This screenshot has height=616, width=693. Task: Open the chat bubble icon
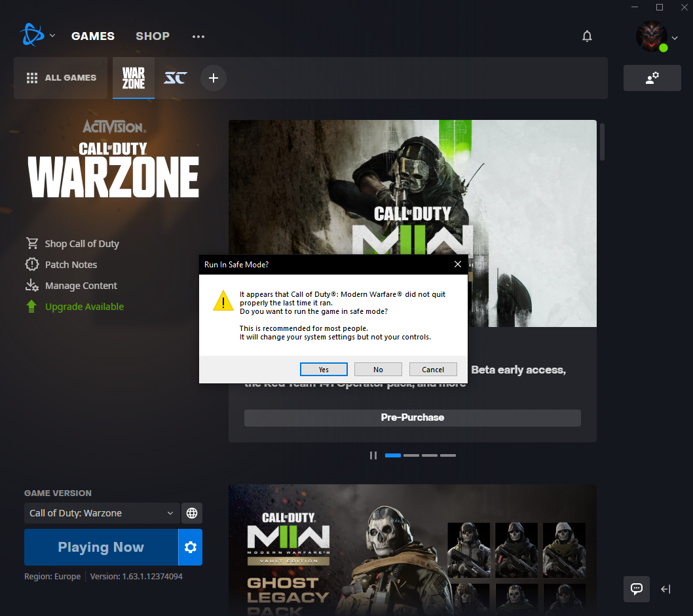pyautogui.click(x=637, y=588)
